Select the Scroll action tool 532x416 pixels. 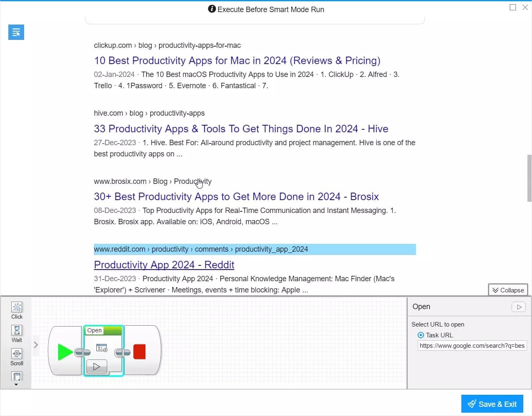coord(17,357)
